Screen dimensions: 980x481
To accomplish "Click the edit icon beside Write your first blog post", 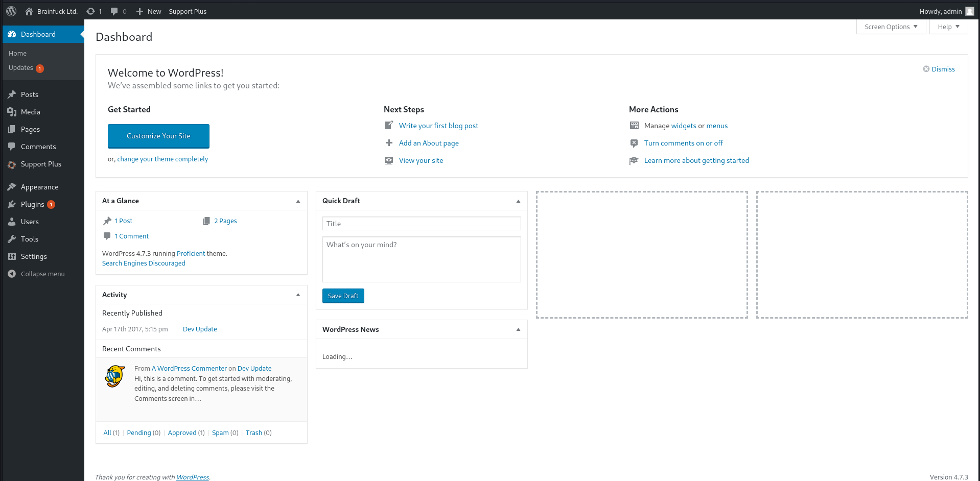I will coord(389,125).
